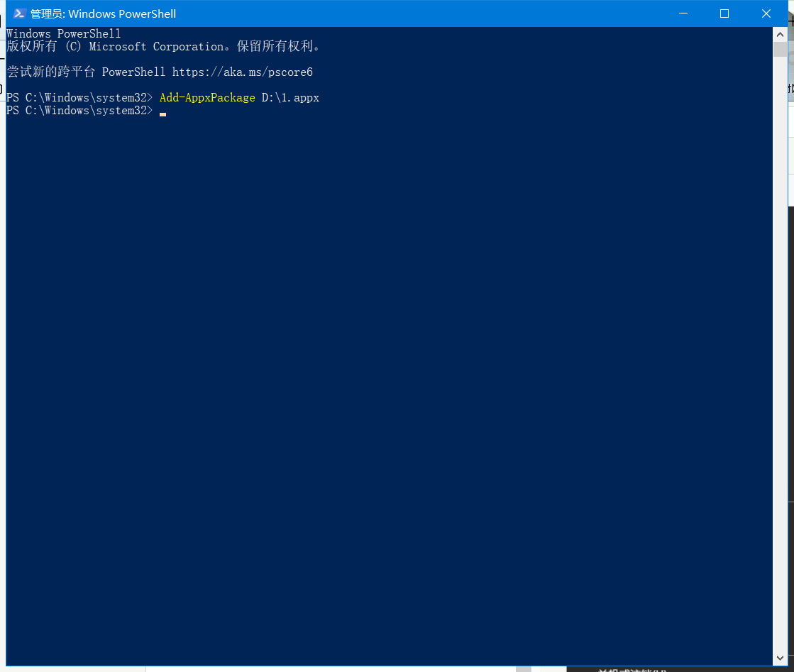Minimize the PowerShell window
Viewport: 794px width, 672px height.
pyautogui.click(x=683, y=13)
